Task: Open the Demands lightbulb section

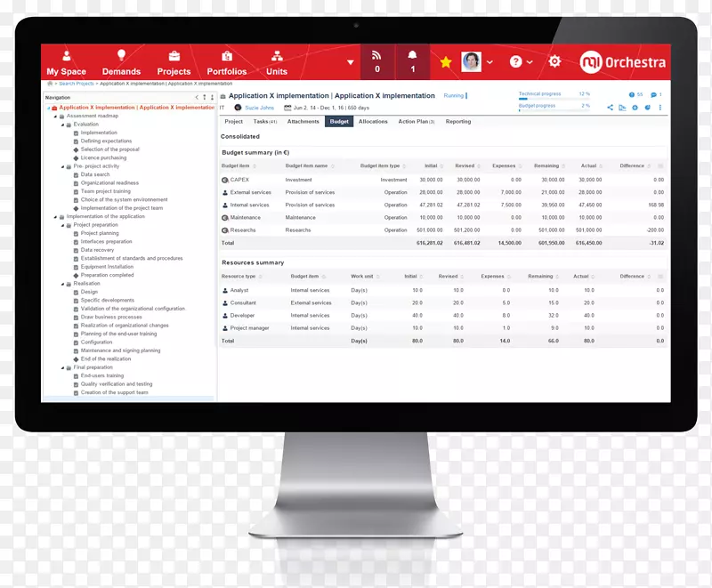Action: tap(121, 62)
